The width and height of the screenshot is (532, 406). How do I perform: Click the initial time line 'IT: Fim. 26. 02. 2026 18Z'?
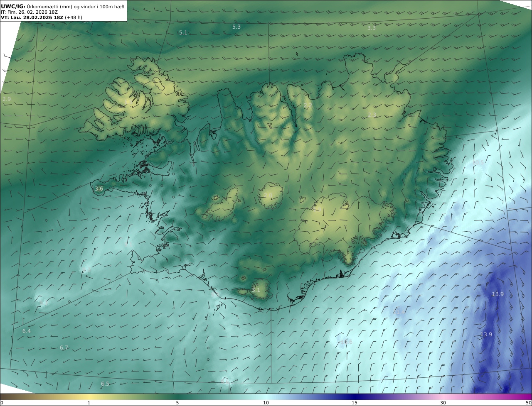click(x=29, y=12)
